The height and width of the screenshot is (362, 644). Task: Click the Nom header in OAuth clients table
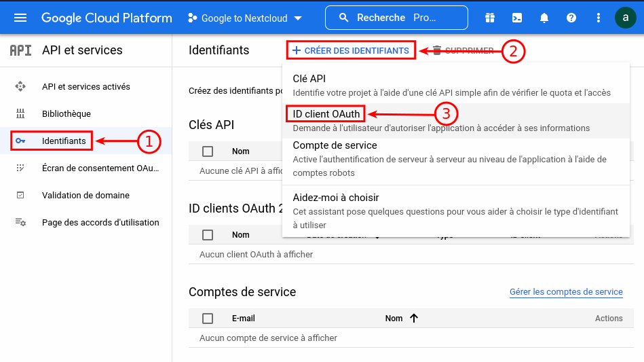[240, 234]
